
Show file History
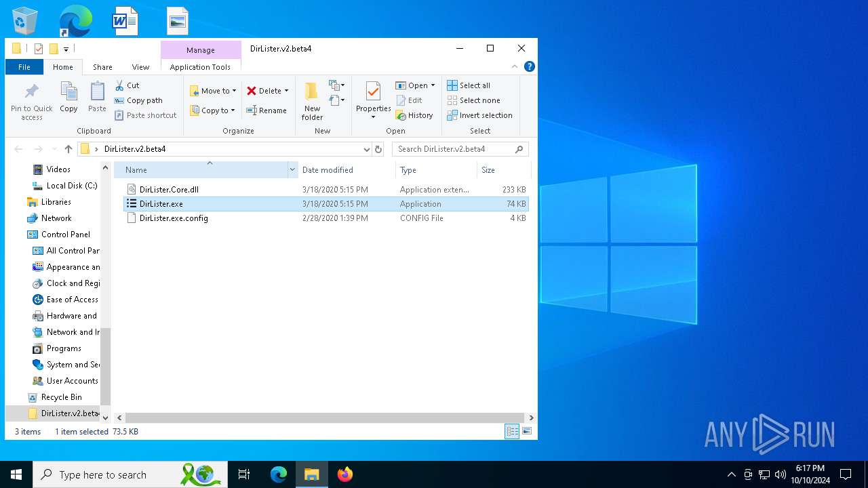(x=414, y=115)
